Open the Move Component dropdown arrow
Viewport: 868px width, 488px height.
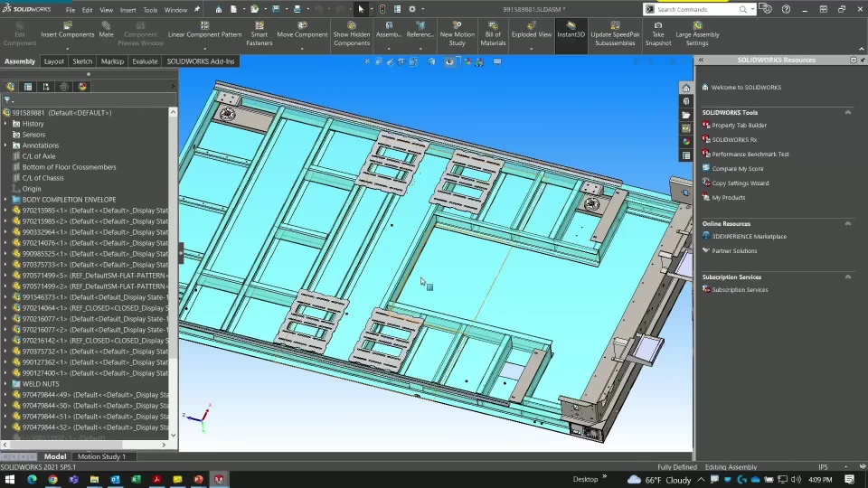[302, 49]
